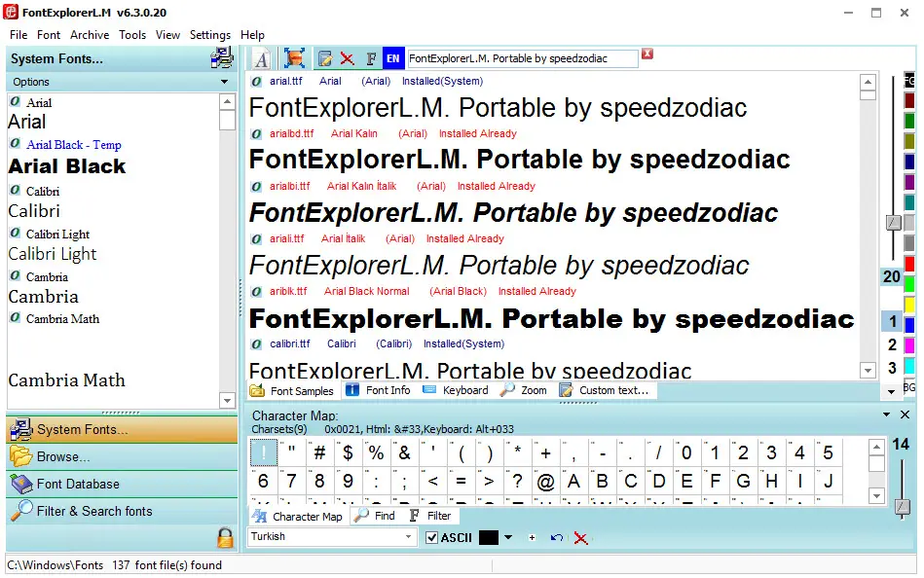924x578 pixels.
Task: Click the padlock icon in left panel
Action: [x=225, y=537]
